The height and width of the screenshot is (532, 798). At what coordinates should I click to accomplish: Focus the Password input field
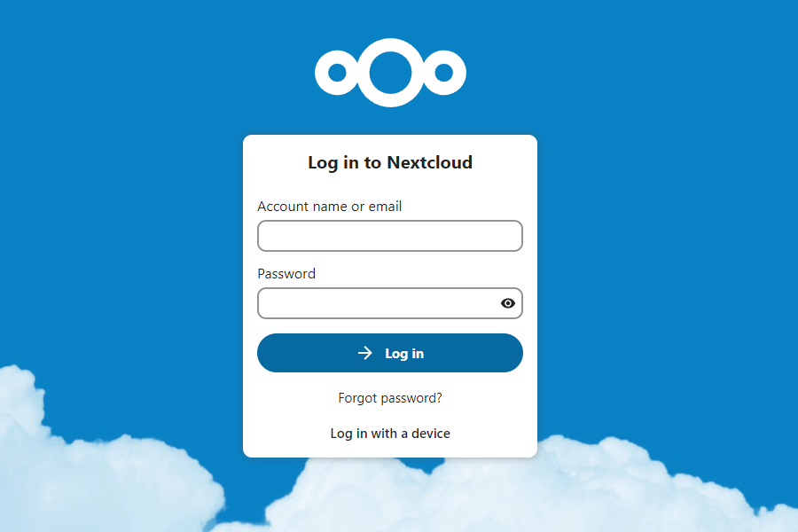[x=377, y=303]
